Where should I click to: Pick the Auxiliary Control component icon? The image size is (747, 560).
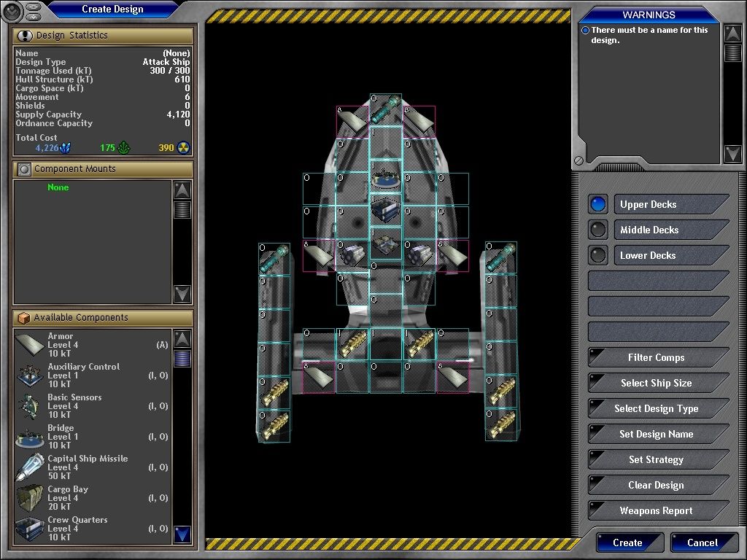point(30,375)
